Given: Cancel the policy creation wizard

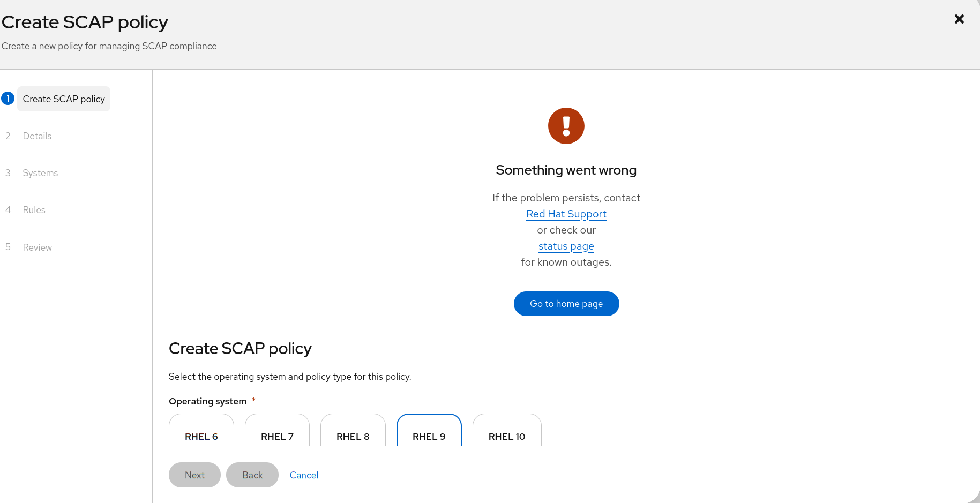Looking at the screenshot, I should click(x=304, y=475).
